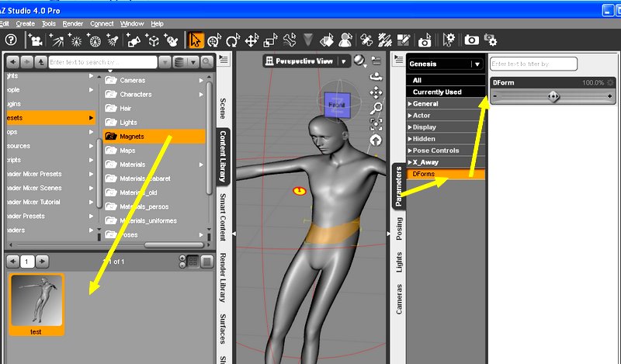This screenshot has height=364, width=621.
Task: Select the Scale tool in toolbar
Action: click(x=270, y=40)
